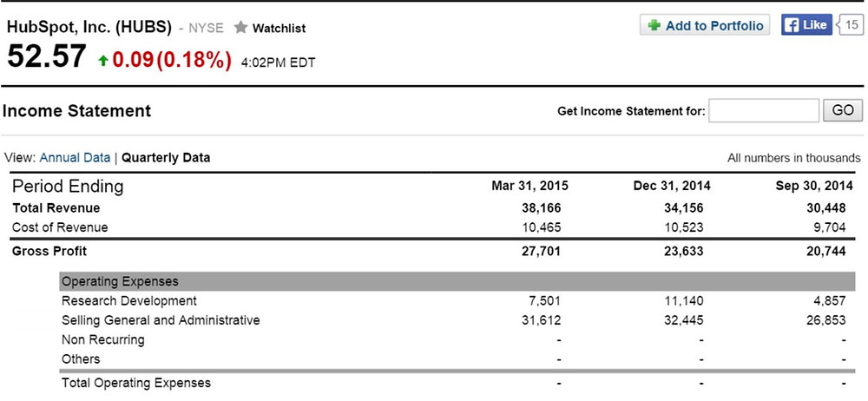
Task: Click the Dec 31, 2014 column header
Action: point(672,186)
